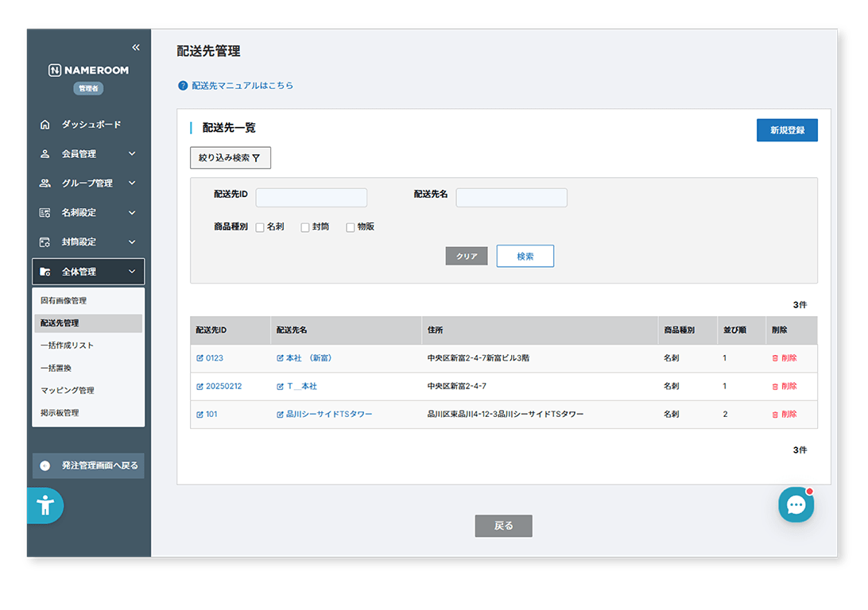This screenshot has height=610, width=868.
Task: Enable the 名刺 checkbox
Action: (258, 226)
